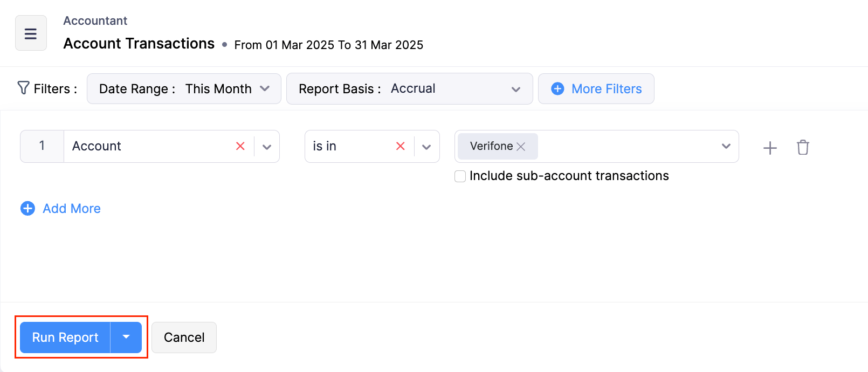Expand the 'is in' comparator chevron
This screenshot has height=372, width=868.
(x=426, y=147)
